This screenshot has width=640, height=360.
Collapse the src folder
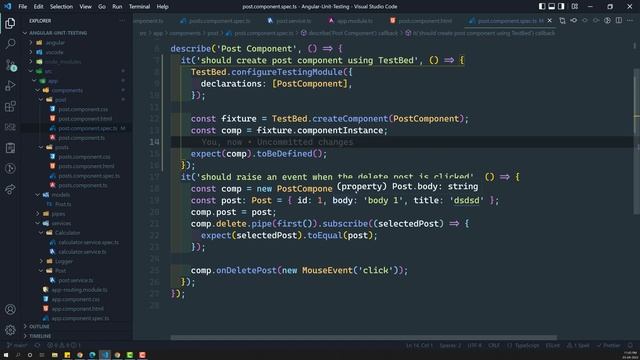click(31, 71)
